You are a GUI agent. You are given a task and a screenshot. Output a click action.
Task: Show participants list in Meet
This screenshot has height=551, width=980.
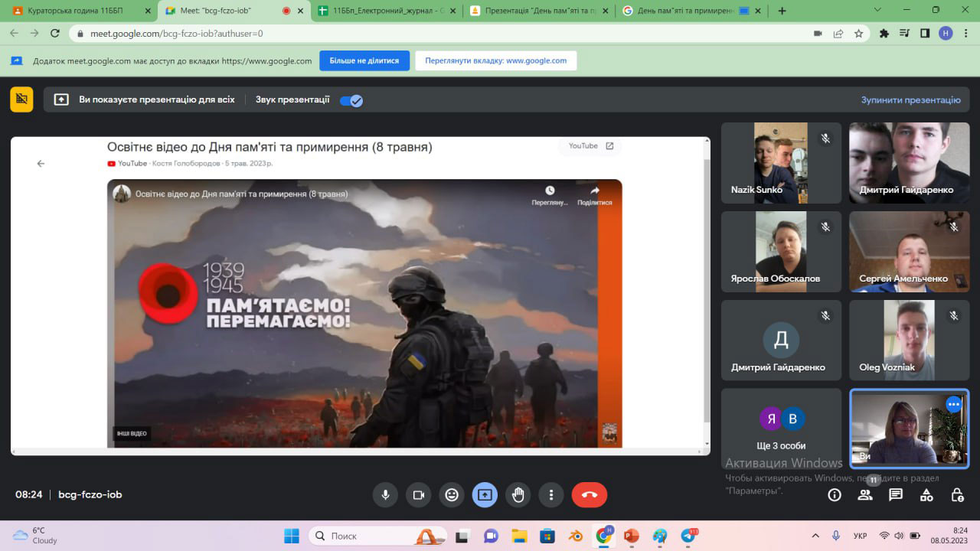click(x=865, y=495)
